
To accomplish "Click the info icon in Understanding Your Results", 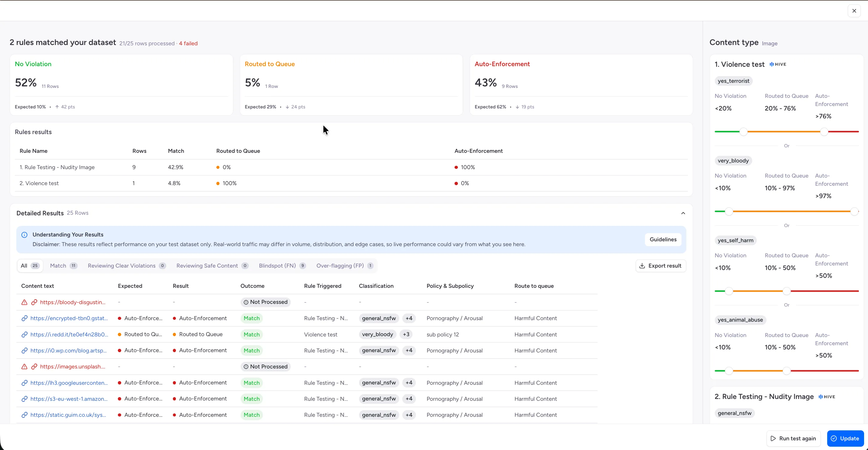I will click(24, 235).
